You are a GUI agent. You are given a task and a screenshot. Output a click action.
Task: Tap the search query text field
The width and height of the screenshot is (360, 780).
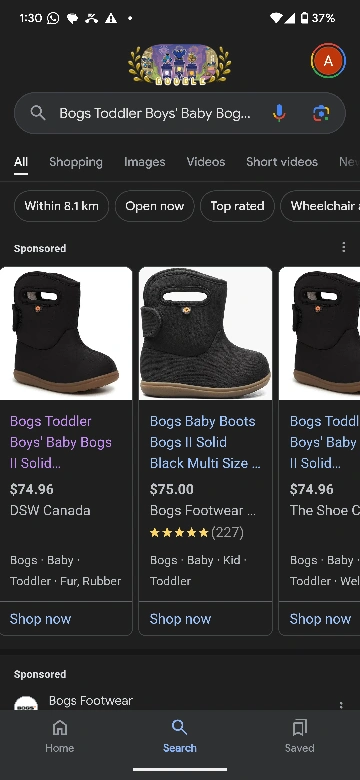point(155,113)
